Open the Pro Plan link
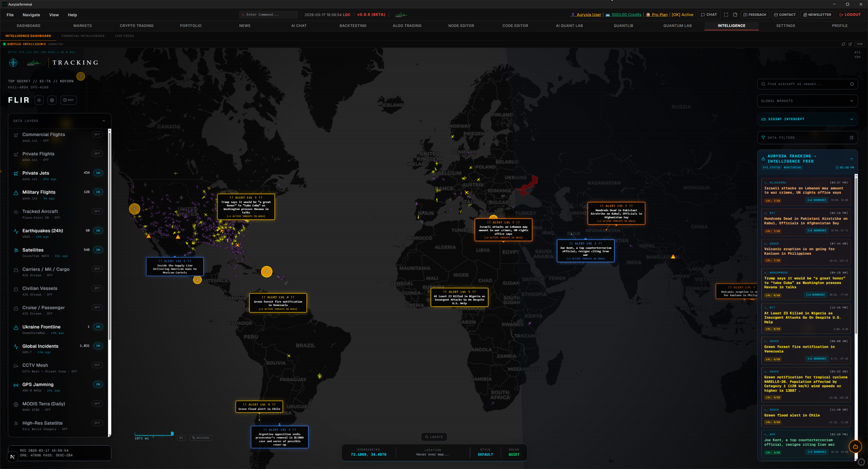The width and height of the screenshot is (868, 469). tap(657, 15)
